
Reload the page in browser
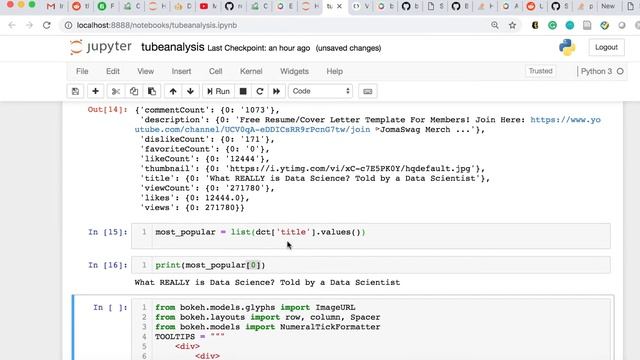point(47,25)
